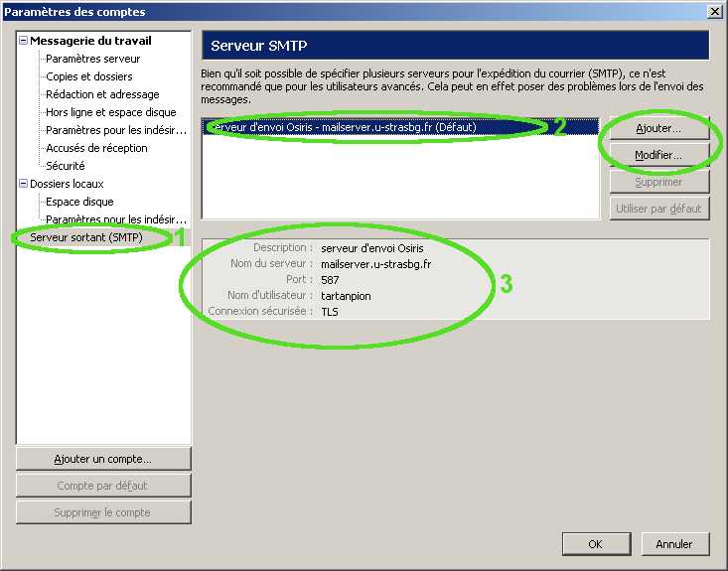This screenshot has width=728, height=571.
Task: Click the Serveur SMTP header title
Action: tap(259, 46)
